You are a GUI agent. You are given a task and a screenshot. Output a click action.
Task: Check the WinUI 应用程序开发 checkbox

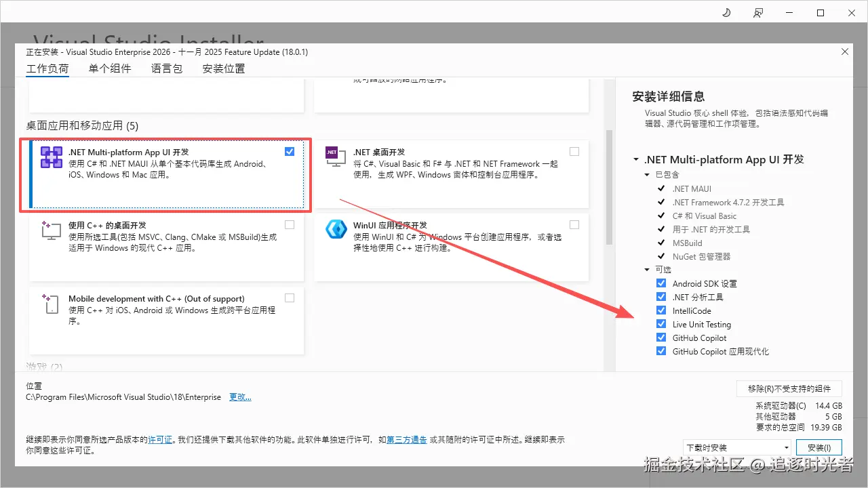point(574,225)
